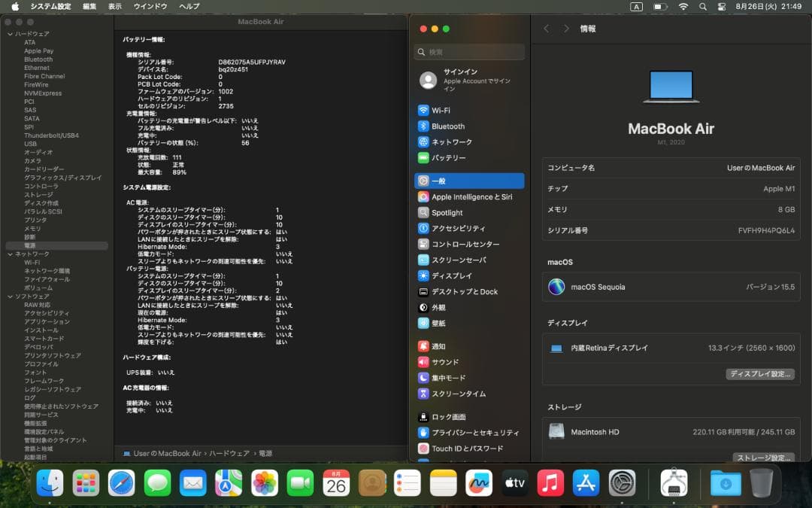Click Wi-Fi status icon in menu bar
Screen dimensions: 812x508
point(683,7)
